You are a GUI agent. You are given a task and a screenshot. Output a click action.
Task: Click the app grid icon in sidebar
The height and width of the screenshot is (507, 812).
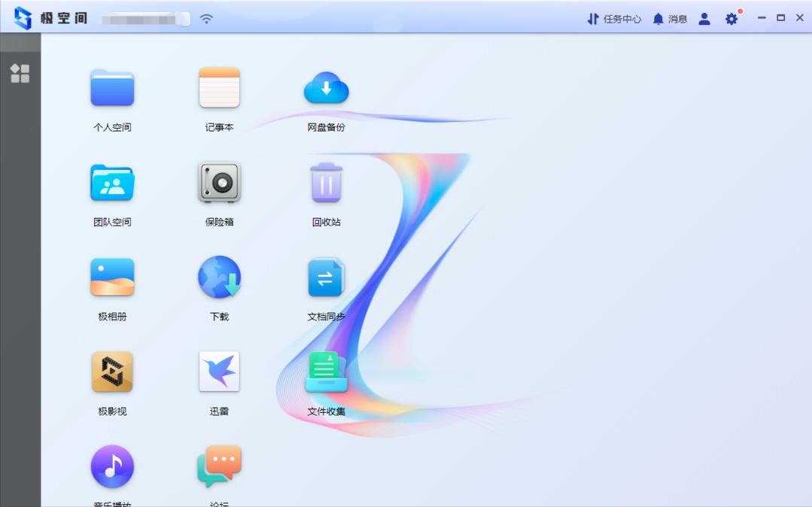[x=20, y=73]
